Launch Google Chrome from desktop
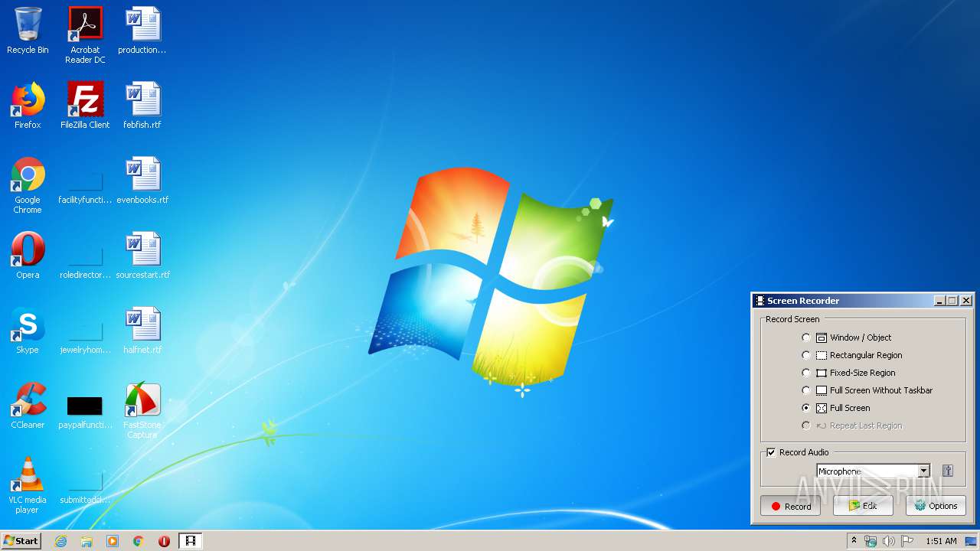The width and height of the screenshot is (980, 551). click(x=28, y=186)
